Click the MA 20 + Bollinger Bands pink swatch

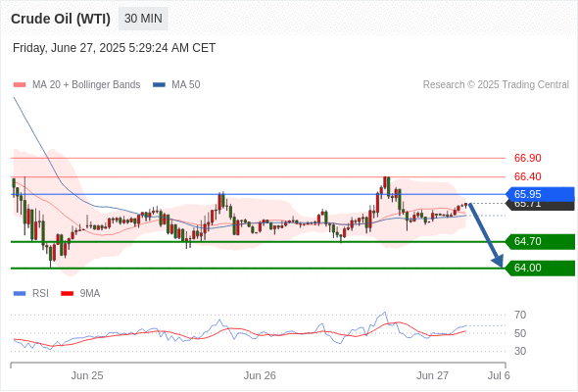point(20,85)
